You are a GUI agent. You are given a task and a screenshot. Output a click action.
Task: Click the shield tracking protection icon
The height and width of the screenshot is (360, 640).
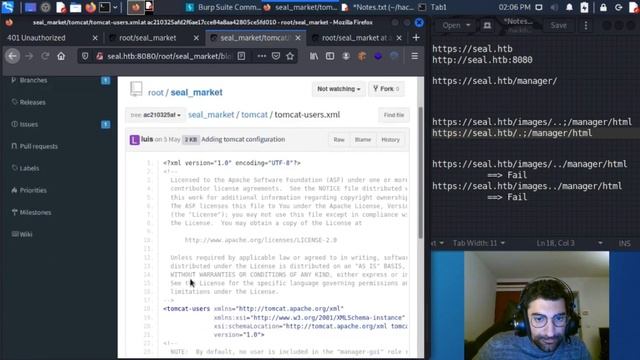(x=85, y=56)
